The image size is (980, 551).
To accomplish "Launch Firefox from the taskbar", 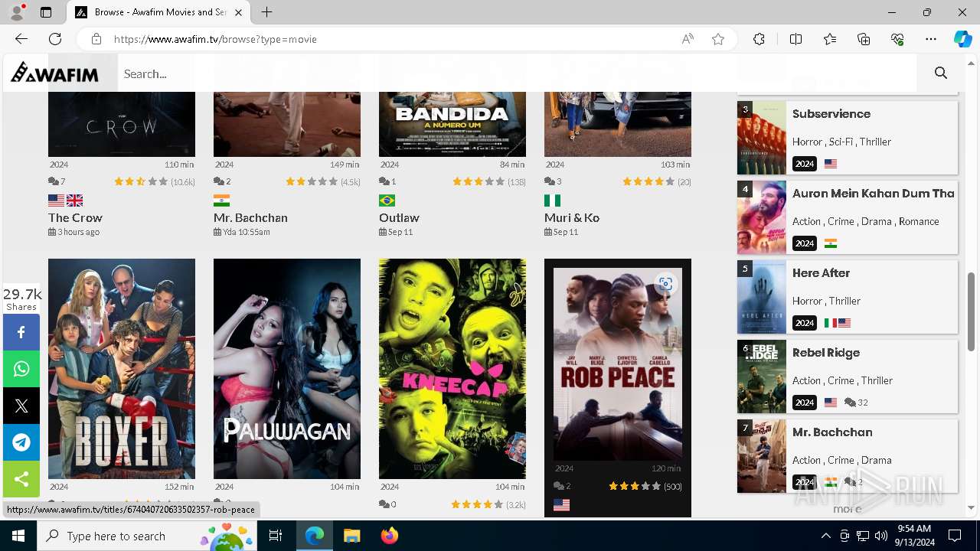I will (390, 536).
